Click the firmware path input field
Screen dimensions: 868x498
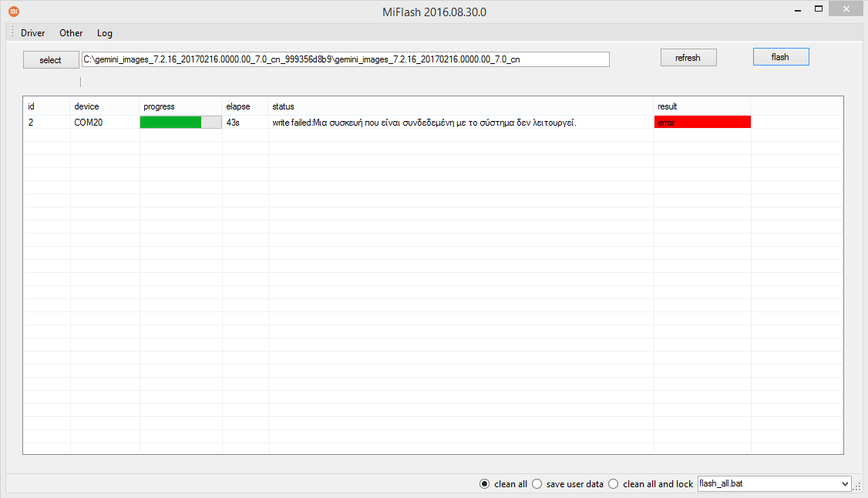pyautogui.click(x=345, y=59)
